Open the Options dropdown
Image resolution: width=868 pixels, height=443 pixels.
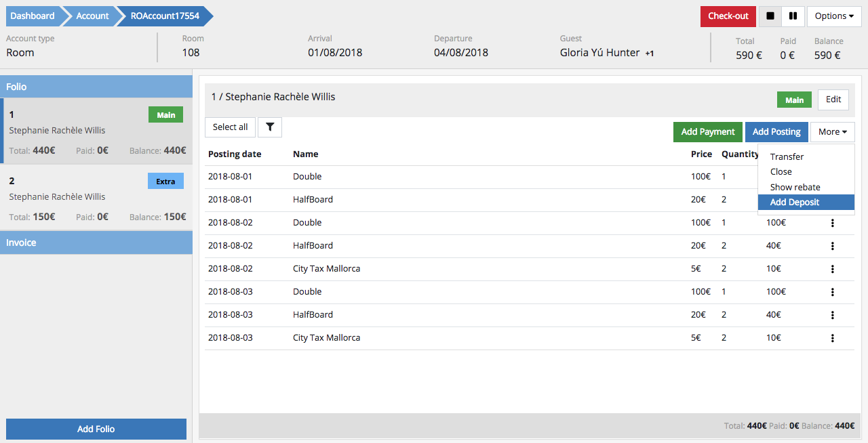click(833, 16)
